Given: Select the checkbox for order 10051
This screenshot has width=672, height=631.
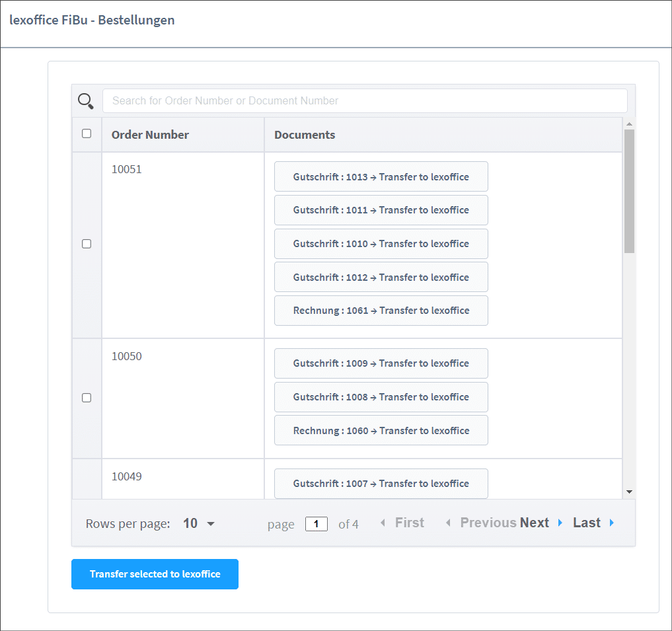Looking at the screenshot, I should pos(87,244).
